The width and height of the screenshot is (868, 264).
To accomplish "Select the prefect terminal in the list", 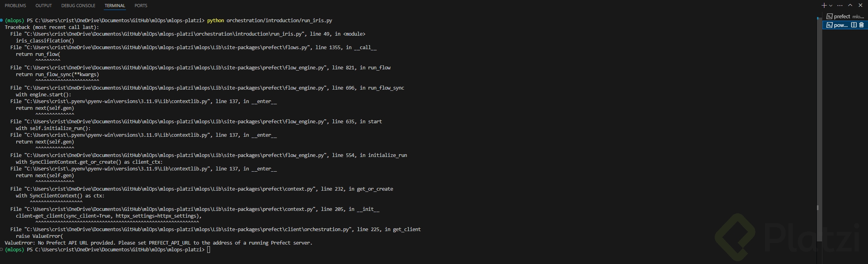I will (x=844, y=16).
